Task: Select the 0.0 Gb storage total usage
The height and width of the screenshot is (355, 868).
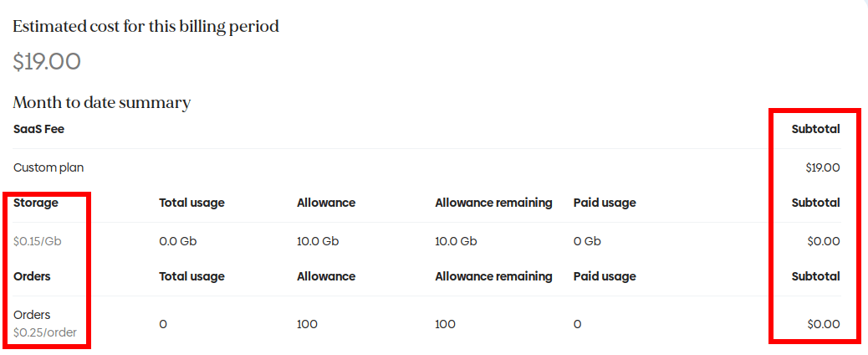Action: click(177, 242)
